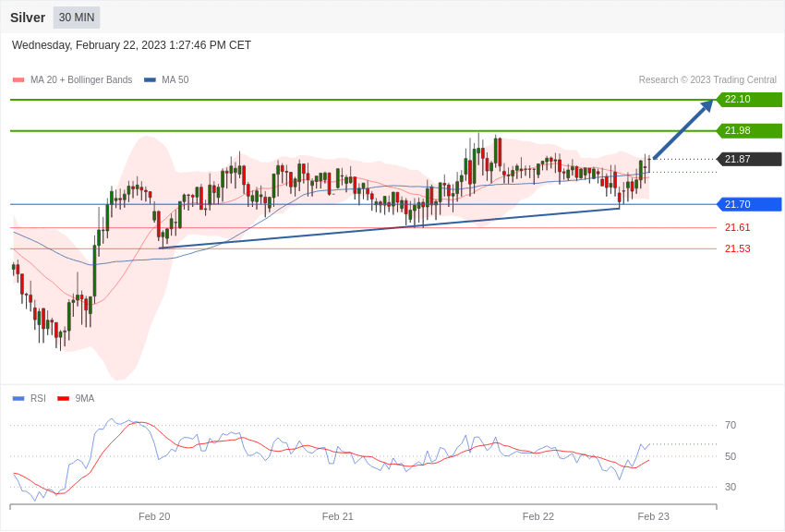This screenshot has width=785, height=532.
Task: Click the Feb 23 date axis label
Action: (653, 516)
